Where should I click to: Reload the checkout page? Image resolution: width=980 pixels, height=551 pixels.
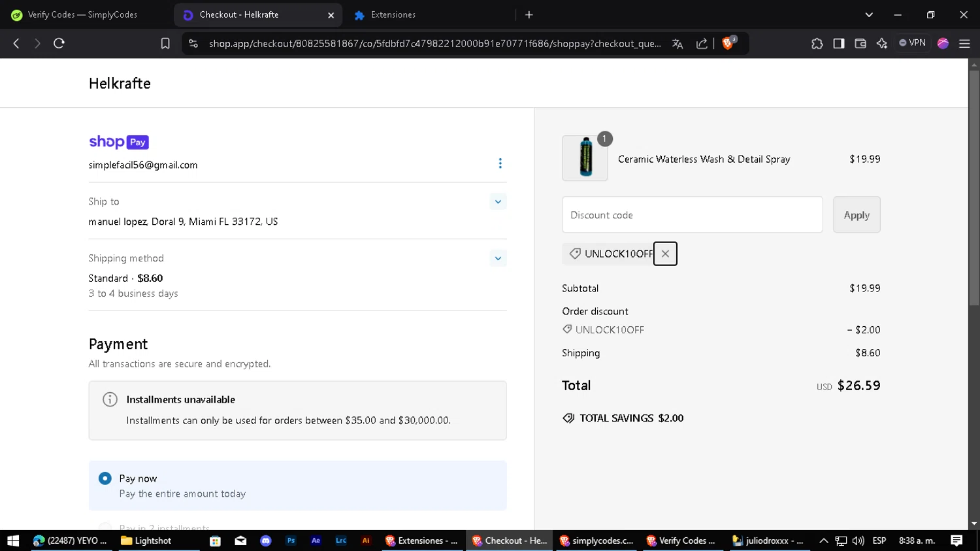click(59, 43)
